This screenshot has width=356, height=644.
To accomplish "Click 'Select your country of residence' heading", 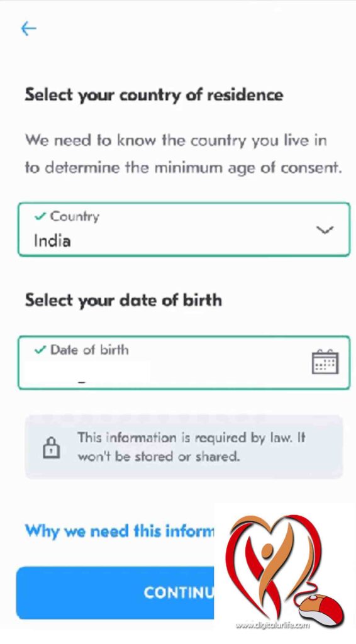I will [x=154, y=96].
